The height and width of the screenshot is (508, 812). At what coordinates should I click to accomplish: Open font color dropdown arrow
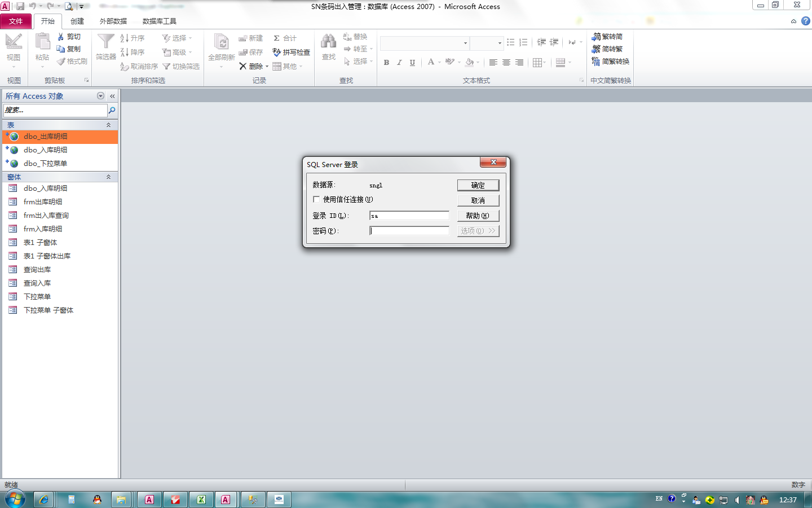click(439, 63)
